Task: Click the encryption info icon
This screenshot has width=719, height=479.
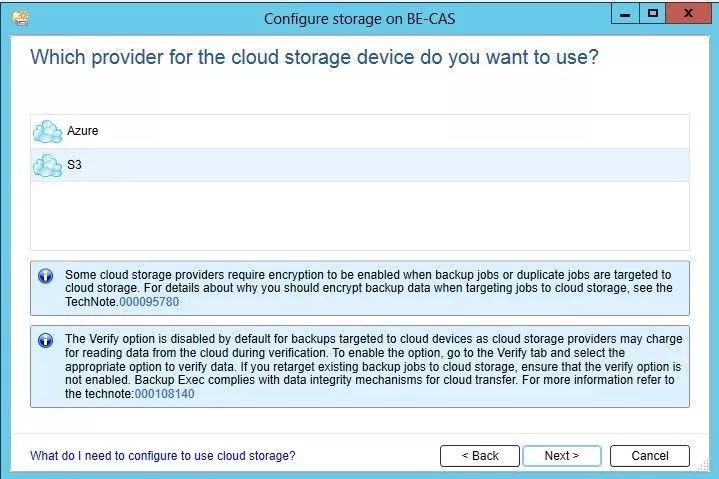Action: pyautogui.click(x=45, y=274)
